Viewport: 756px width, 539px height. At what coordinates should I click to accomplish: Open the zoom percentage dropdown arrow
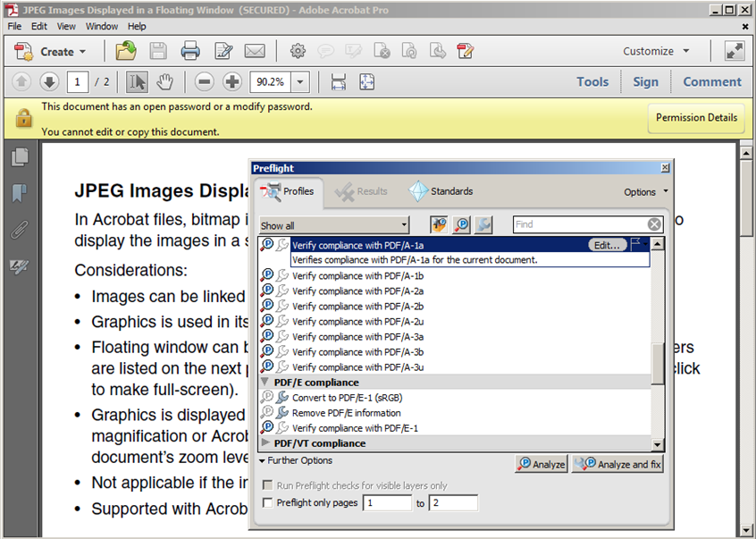(x=299, y=82)
